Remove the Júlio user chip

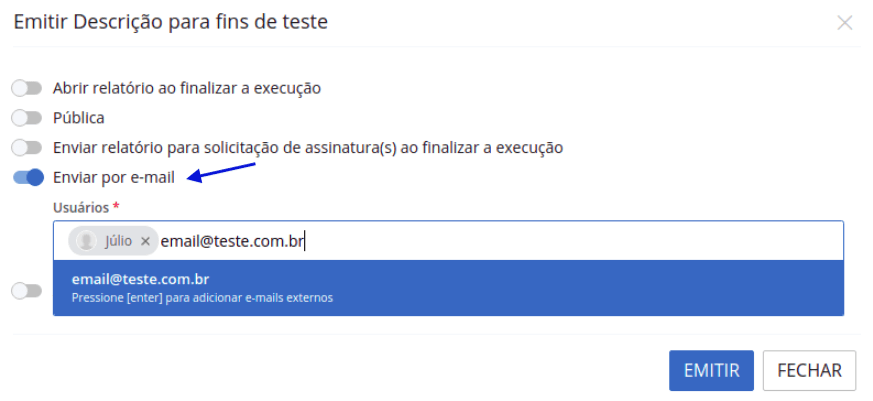pyautogui.click(x=145, y=241)
